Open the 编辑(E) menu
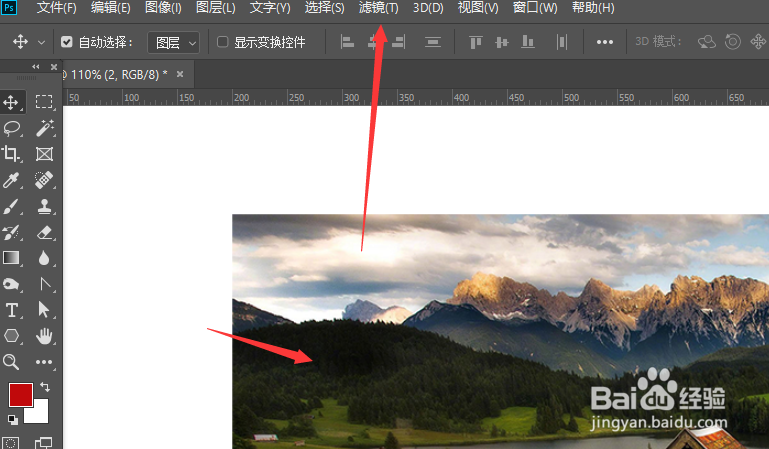The height and width of the screenshot is (449, 769). click(111, 8)
